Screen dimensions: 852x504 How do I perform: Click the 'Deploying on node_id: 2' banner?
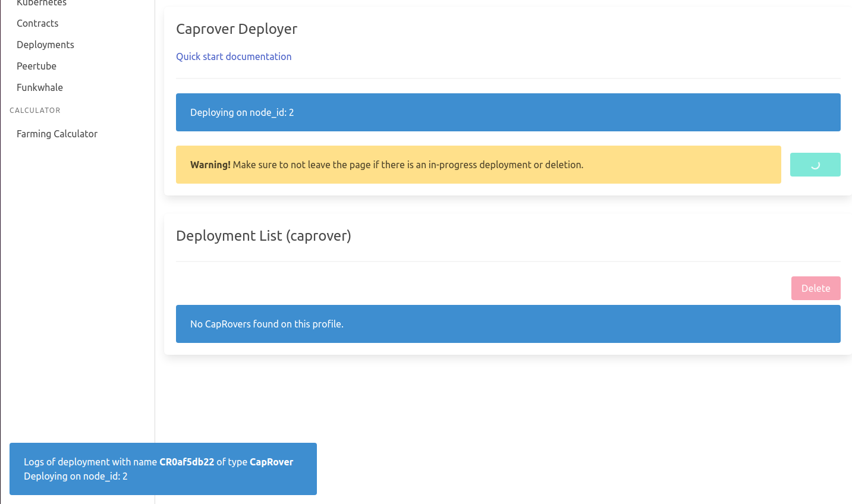508,112
